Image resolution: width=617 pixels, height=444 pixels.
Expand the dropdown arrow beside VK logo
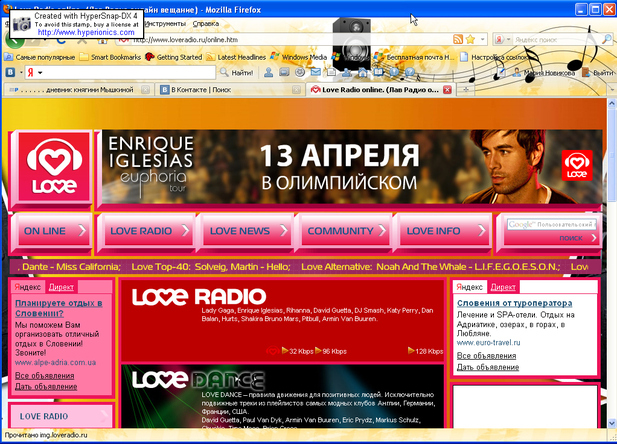tap(21, 72)
